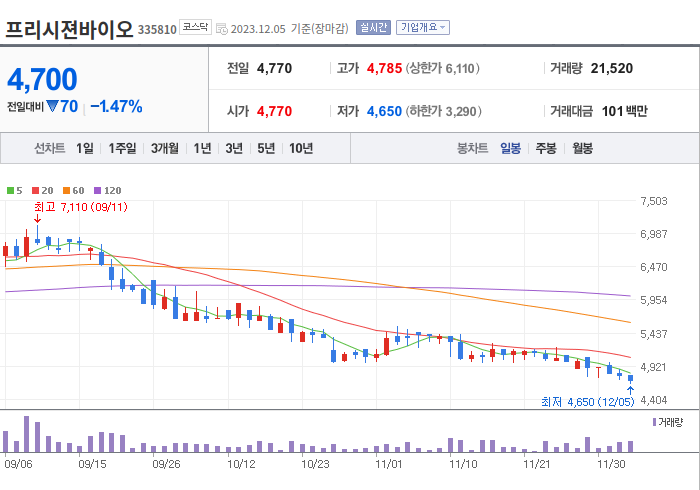700x490 pixels.
Task: Click the -1.47% change rate
Action: click(x=116, y=106)
